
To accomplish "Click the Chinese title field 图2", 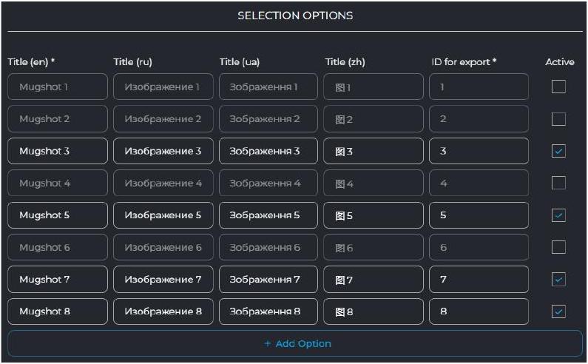I will 374,119.
